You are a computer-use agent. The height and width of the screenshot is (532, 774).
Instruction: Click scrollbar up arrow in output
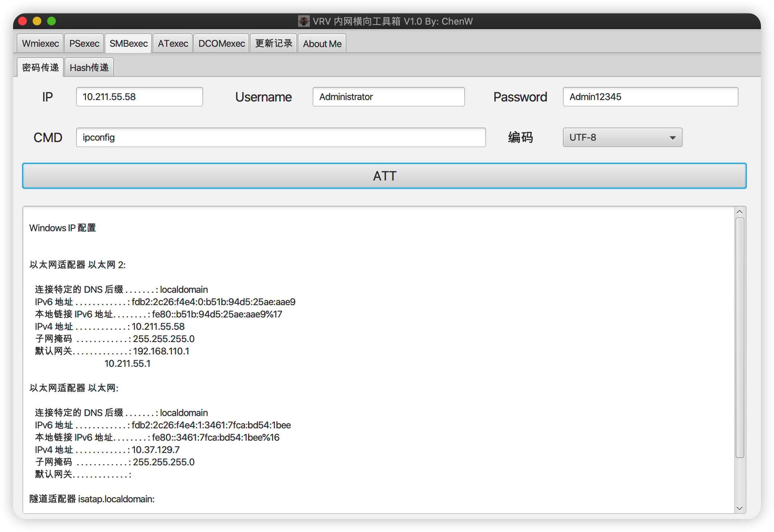click(740, 212)
